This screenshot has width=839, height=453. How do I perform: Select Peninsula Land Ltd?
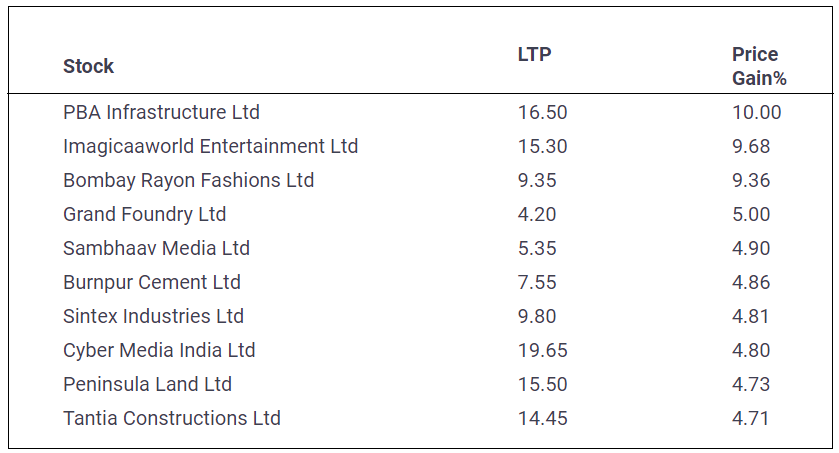147,384
